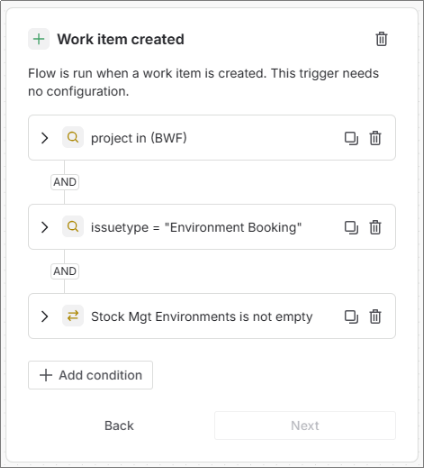Toggle the AND operator above Stock Mgt condition
This screenshot has width=425, height=468.
point(65,271)
